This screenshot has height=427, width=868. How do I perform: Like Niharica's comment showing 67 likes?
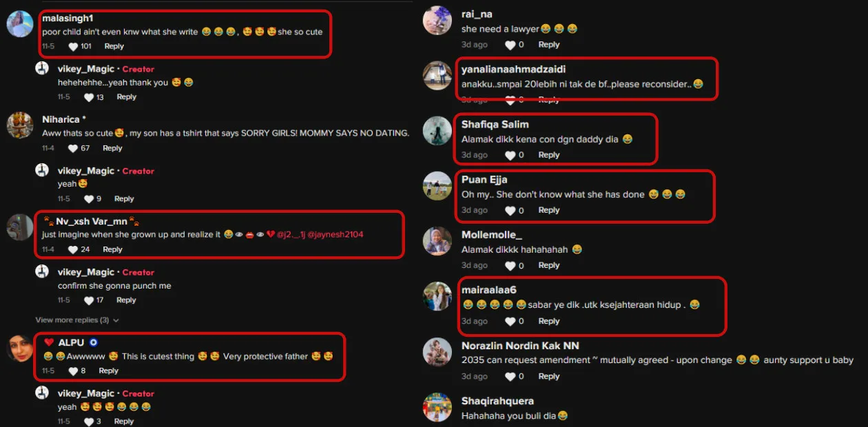(x=73, y=148)
